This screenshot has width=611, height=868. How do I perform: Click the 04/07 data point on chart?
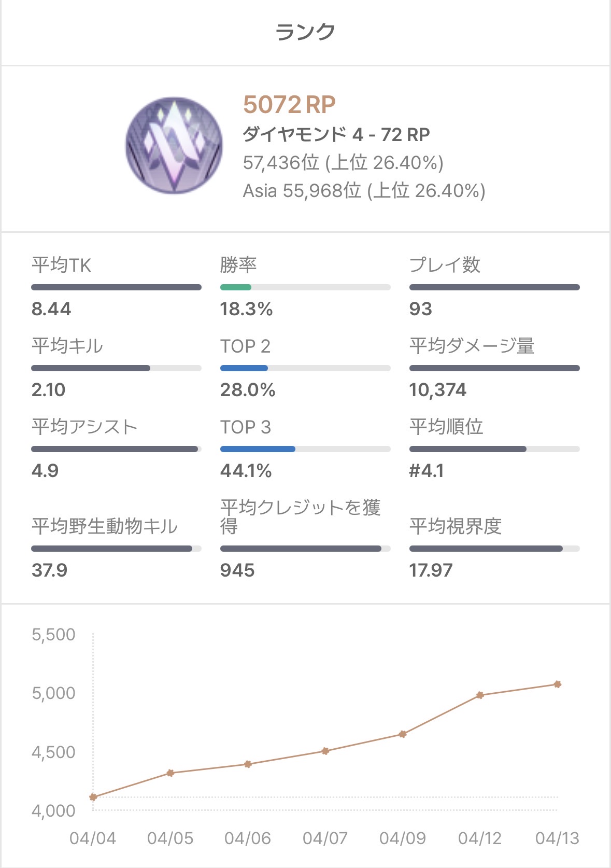pyautogui.click(x=325, y=751)
